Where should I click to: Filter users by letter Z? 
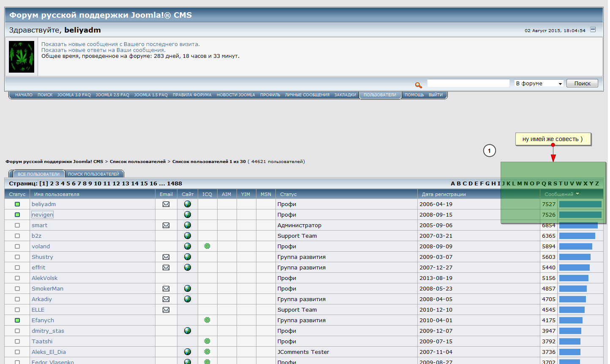pos(597,184)
